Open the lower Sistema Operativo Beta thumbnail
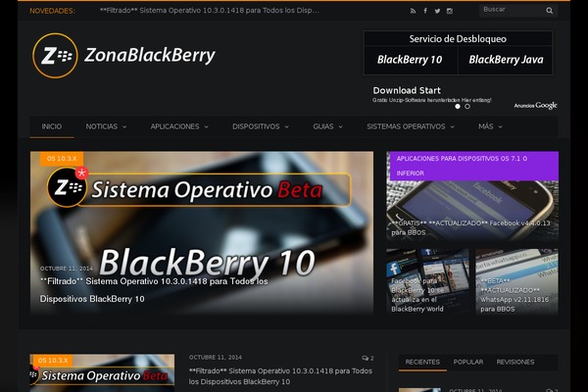 [x=102, y=372]
